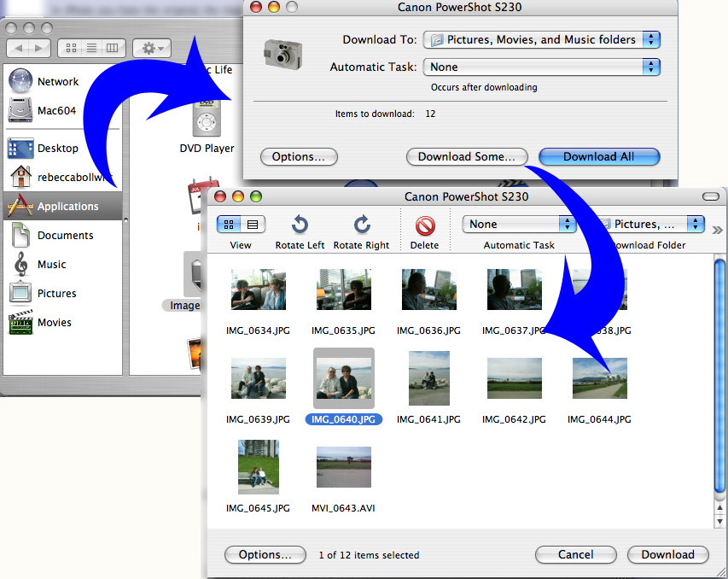Select thumbnail IMG_0634.JPG

(x=258, y=289)
